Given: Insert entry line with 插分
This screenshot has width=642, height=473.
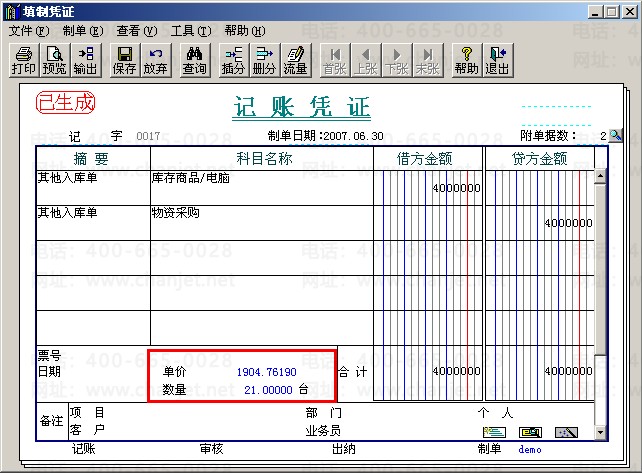Looking at the screenshot, I should pos(233,60).
